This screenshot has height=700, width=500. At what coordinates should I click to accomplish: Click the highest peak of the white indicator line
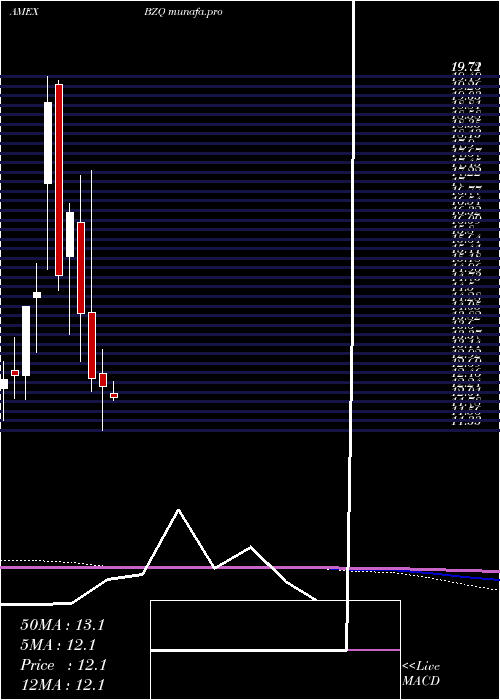pos(179,510)
